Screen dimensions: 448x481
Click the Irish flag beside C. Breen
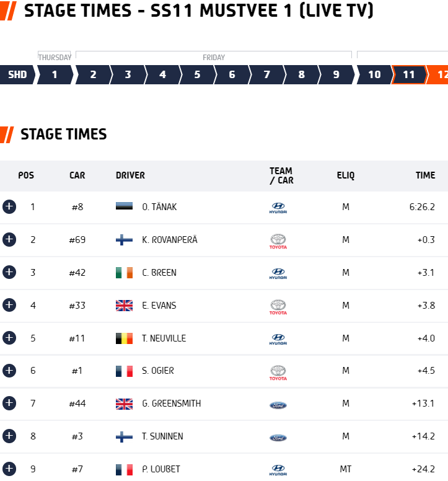click(x=124, y=272)
